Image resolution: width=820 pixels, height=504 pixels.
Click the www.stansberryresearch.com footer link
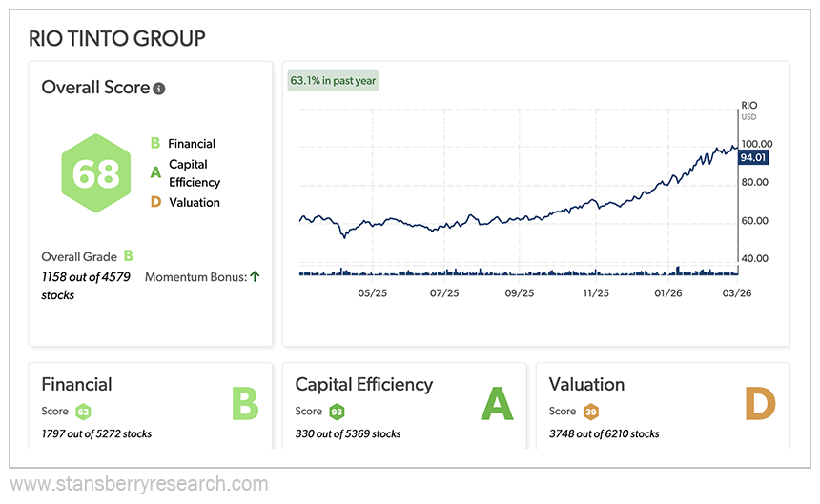click(139, 484)
